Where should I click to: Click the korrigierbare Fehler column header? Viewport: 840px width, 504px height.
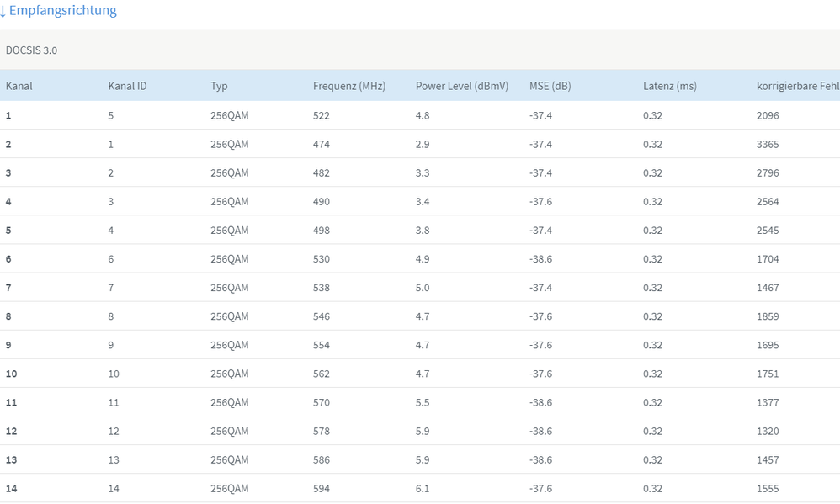797,86
